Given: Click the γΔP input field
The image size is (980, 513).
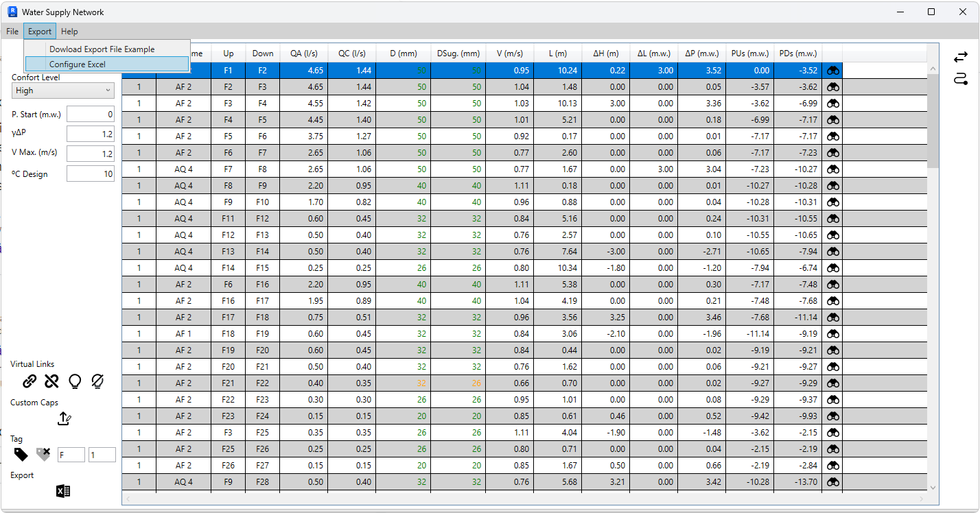Looking at the screenshot, I should tap(91, 134).
